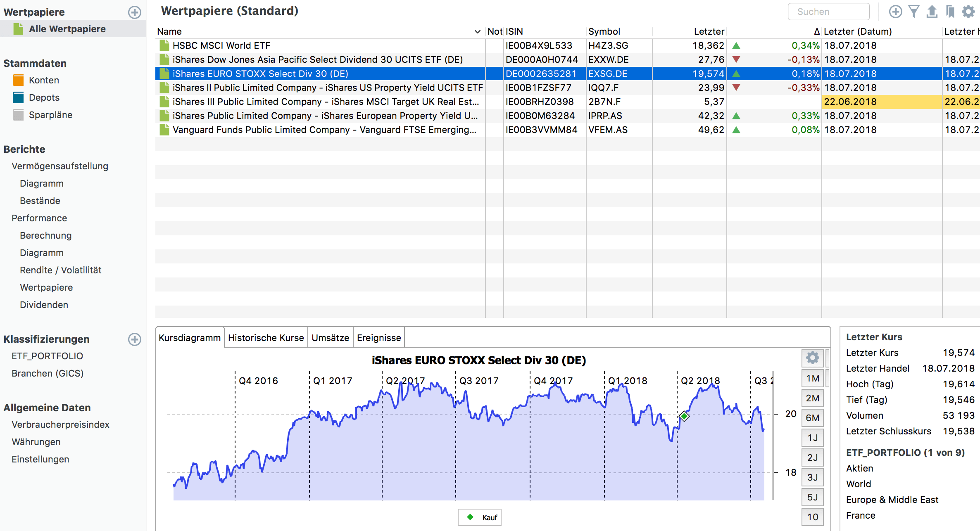The width and height of the screenshot is (980, 531).
Task: Set chart range to 2M
Action: 812,398
